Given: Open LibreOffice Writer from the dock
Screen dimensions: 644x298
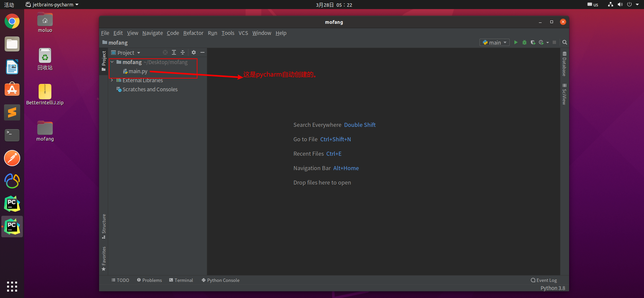Looking at the screenshot, I should click(12, 67).
